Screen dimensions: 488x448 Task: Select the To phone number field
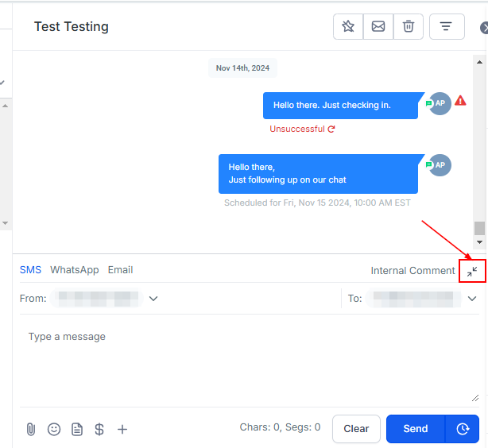click(x=413, y=299)
